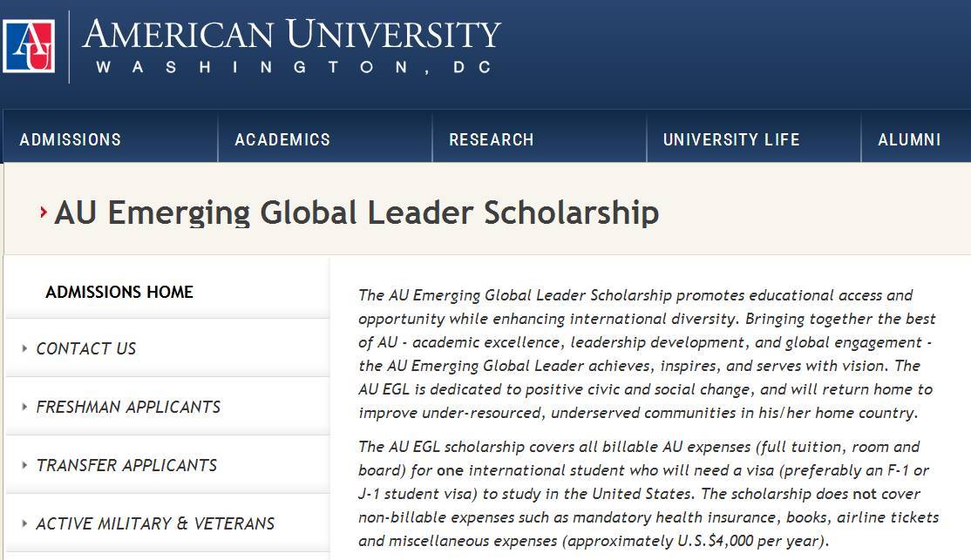Viewport: 971px width, 560px height.
Task: Expand the arrow beside Active Military & Veterans
Action: 24,523
